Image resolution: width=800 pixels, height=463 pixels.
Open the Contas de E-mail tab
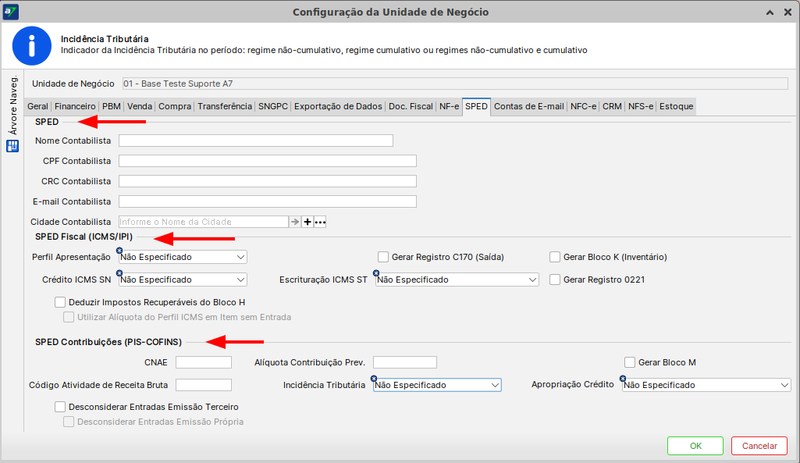point(529,106)
